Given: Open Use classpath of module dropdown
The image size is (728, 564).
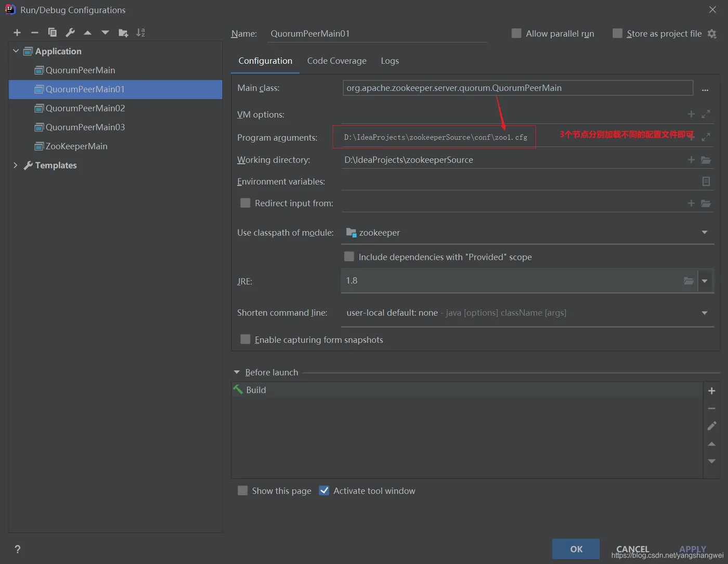Looking at the screenshot, I should 705,233.
